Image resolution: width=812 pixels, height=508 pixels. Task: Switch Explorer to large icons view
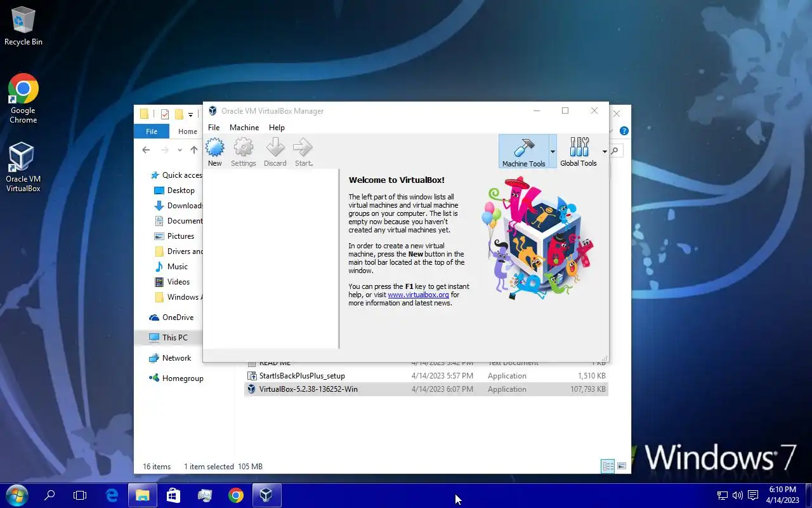coord(622,467)
